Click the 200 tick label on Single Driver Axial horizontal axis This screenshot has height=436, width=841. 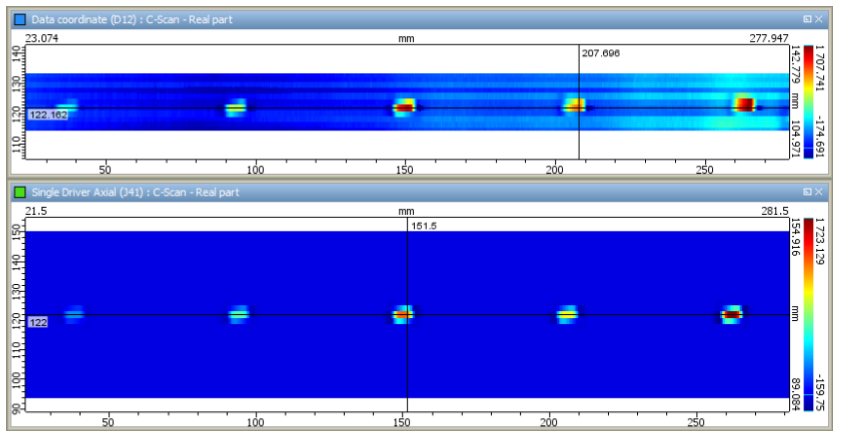(x=549, y=422)
